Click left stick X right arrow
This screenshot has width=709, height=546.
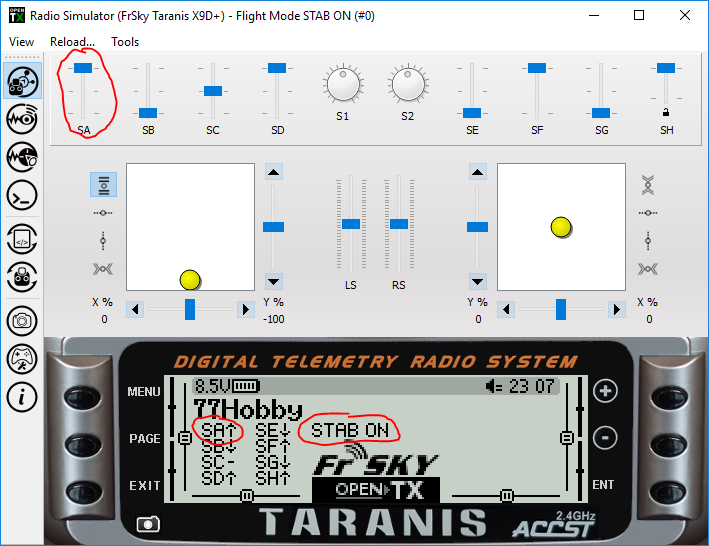point(246,310)
